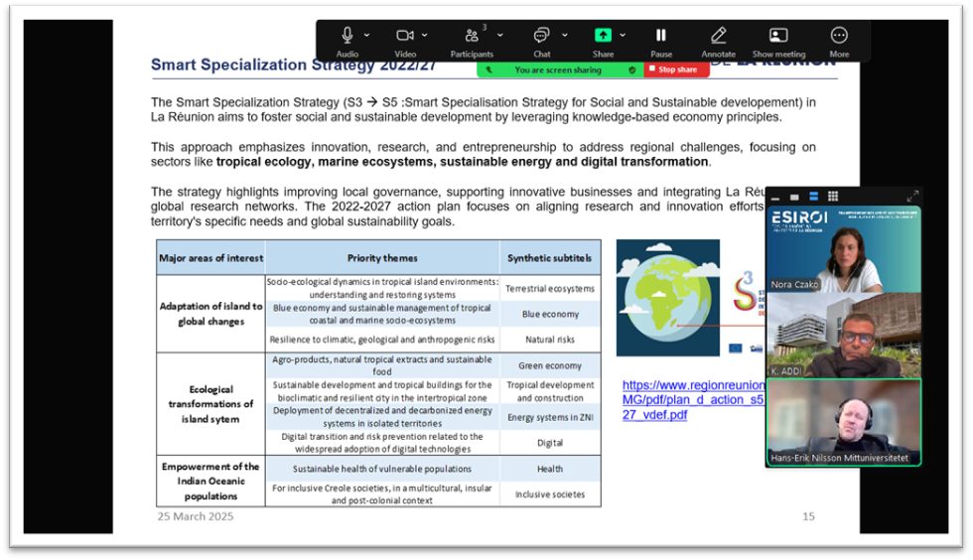Click the globe illustration on the slide
973x560 pixels.
(x=667, y=298)
